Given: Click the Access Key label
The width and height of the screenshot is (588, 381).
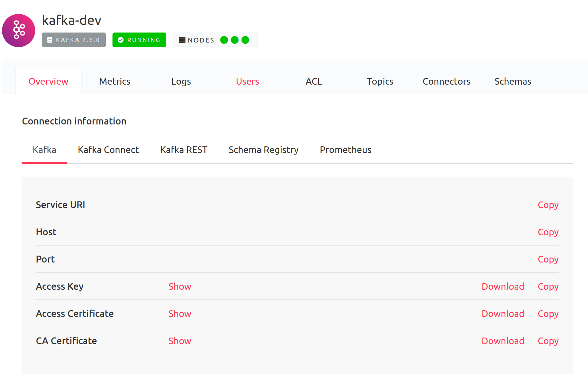Looking at the screenshot, I should pos(60,286).
